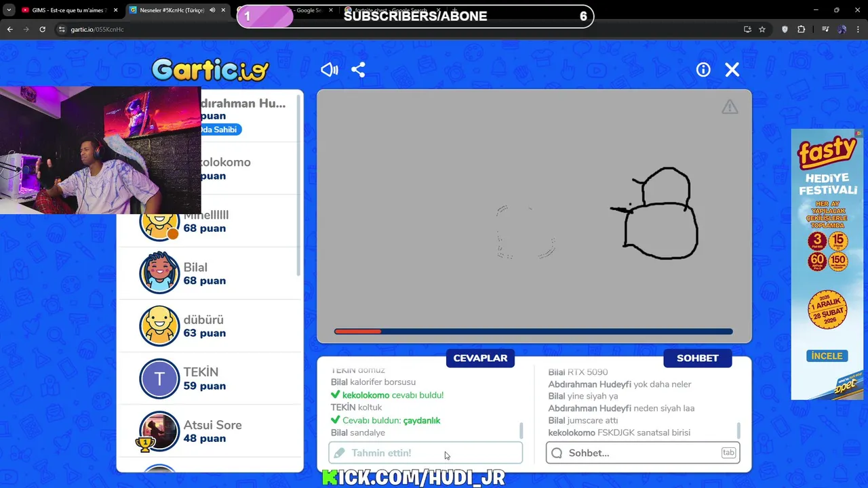Open the tab search dropdown arrow
Screen dimensions: 868x488
pos(8,10)
